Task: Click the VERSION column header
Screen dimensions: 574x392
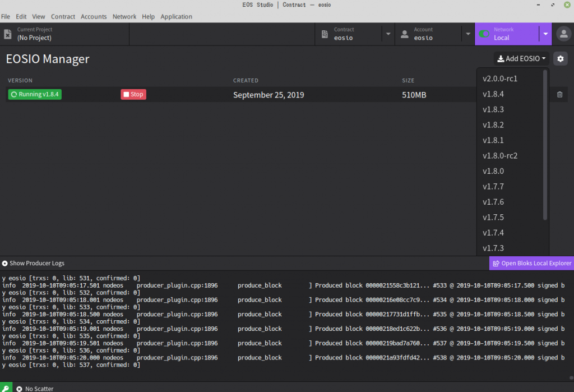Action: pos(20,81)
